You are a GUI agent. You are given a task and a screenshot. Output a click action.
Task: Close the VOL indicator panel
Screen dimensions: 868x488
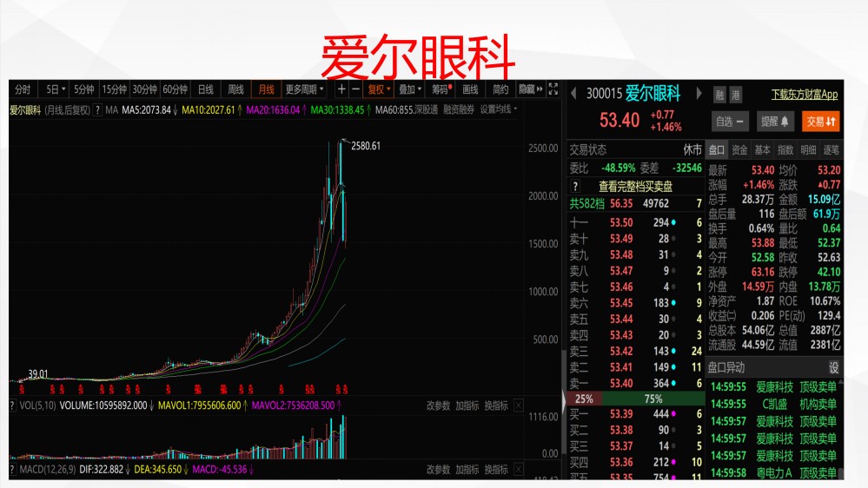pos(518,406)
